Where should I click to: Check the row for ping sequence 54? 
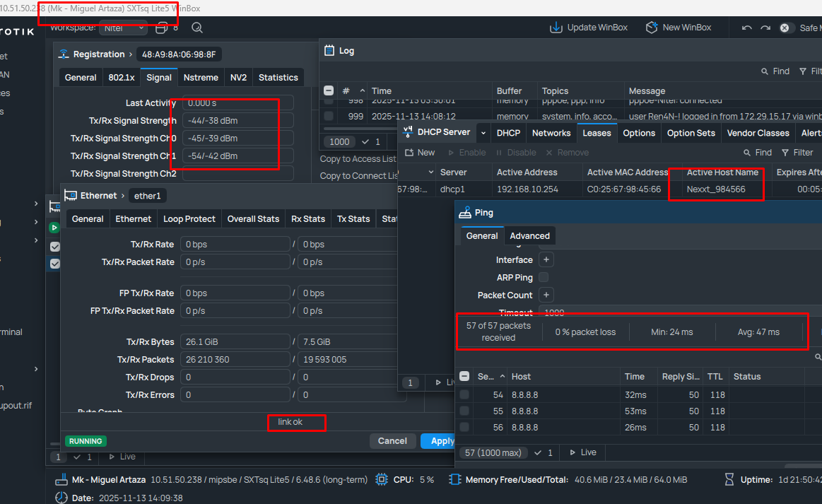464,394
